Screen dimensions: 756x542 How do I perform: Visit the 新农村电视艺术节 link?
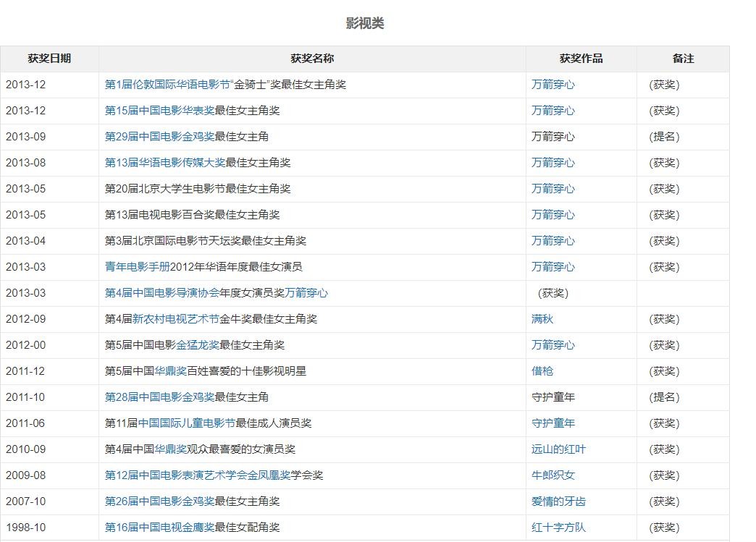tap(176, 319)
